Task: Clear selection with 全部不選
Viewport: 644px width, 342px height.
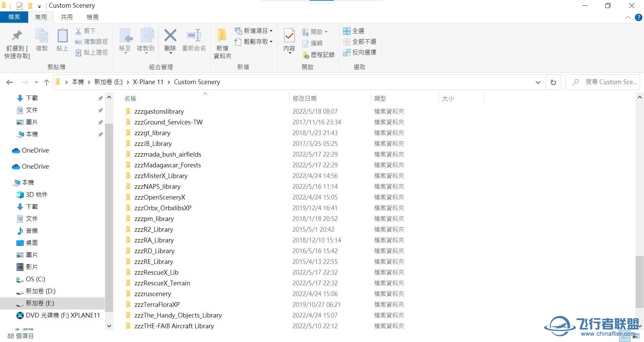Action: (360, 42)
